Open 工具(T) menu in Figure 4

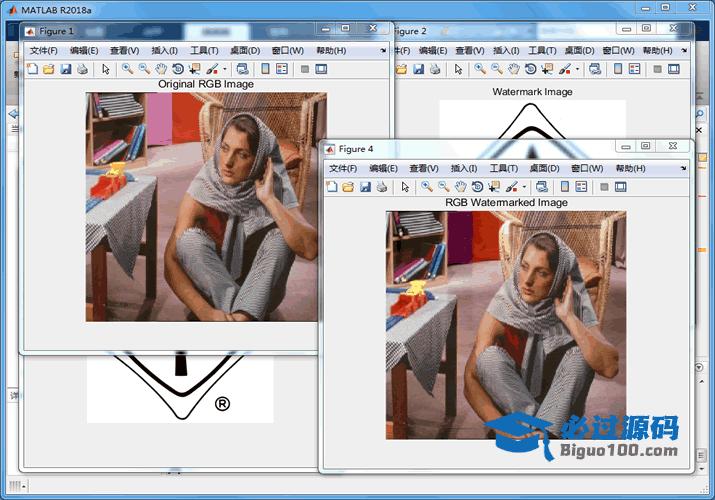504,169
